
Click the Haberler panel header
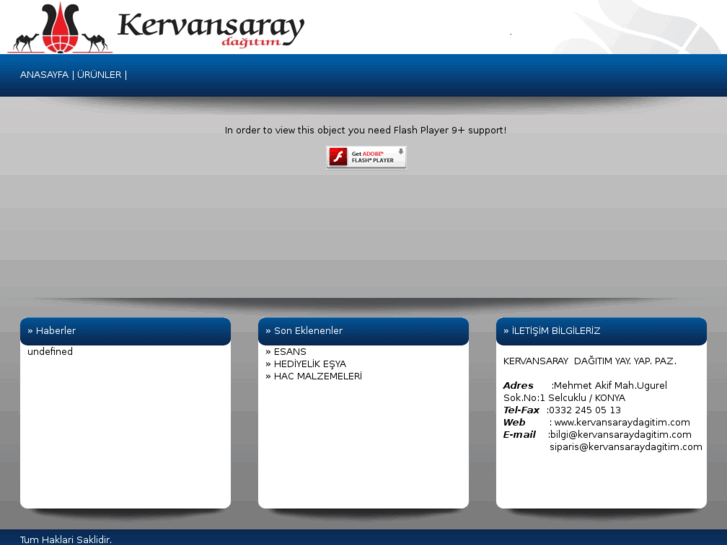coord(125,331)
